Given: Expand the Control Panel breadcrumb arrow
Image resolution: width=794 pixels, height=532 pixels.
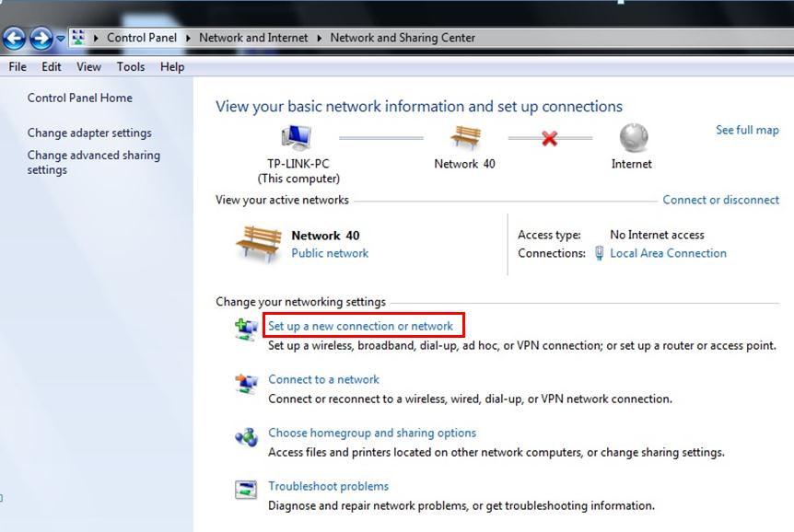Looking at the screenshot, I should (x=188, y=38).
